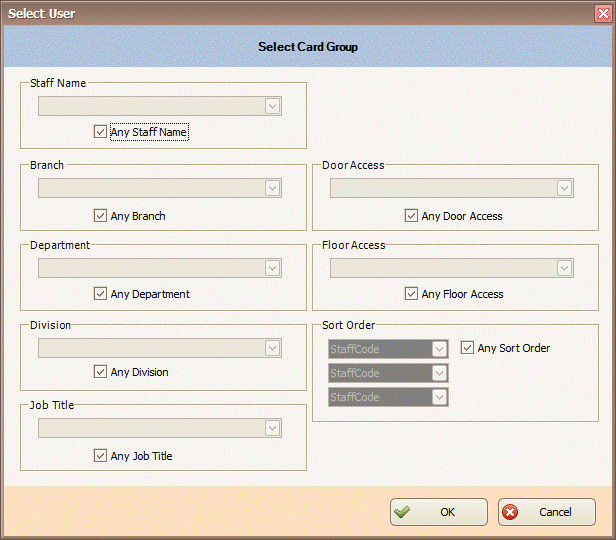The width and height of the screenshot is (616, 540).
Task: Toggle the Any Division checkbox
Action: [x=100, y=372]
